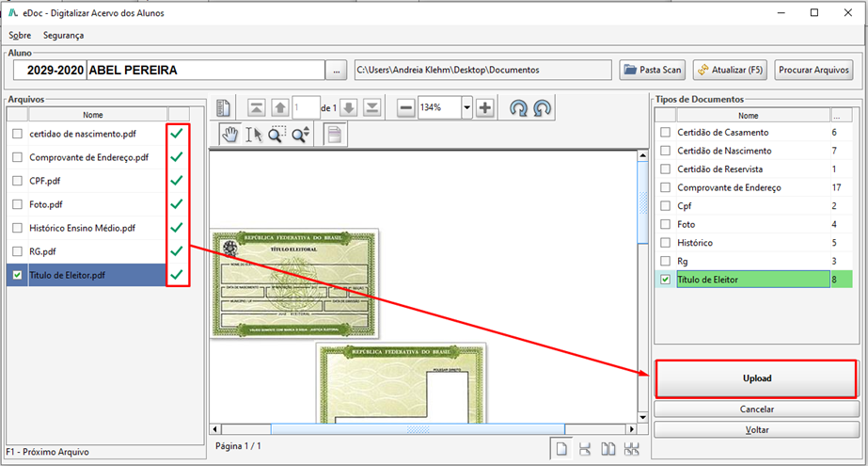Switch to continuous facing pages view
This screenshot has height=466, width=868.
(631, 449)
